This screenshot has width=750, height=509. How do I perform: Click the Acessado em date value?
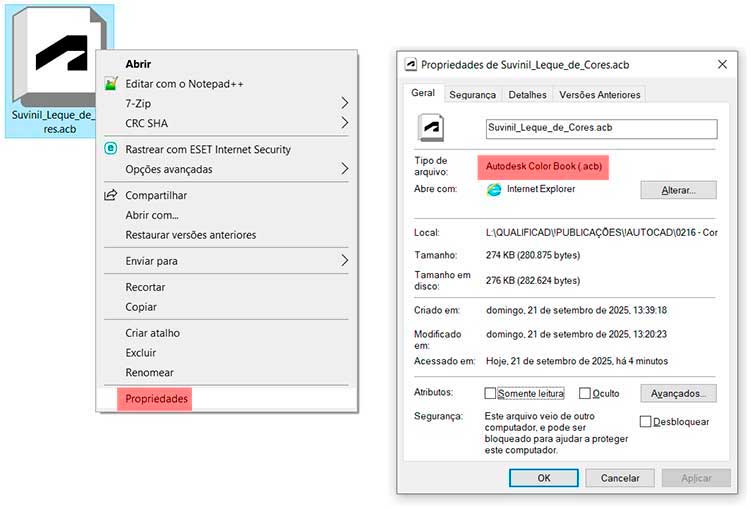click(x=577, y=361)
